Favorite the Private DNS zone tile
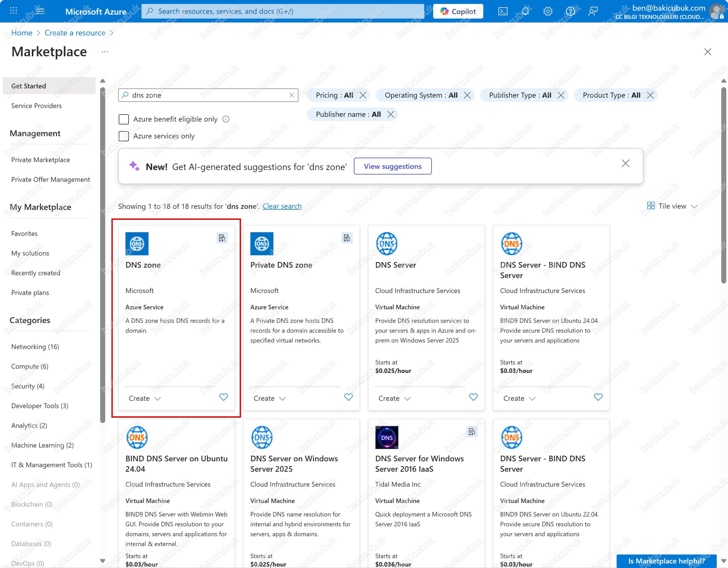This screenshot has height=568, width=728. (348, 397)
